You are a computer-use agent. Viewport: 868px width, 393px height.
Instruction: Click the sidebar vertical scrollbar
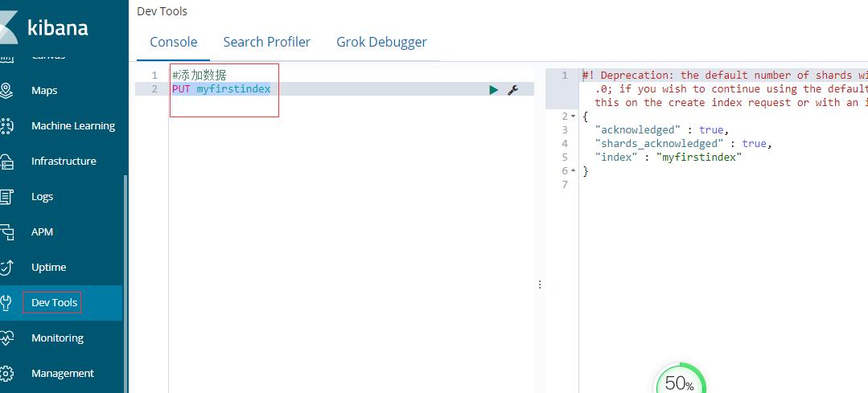click(x=125, y=283)
